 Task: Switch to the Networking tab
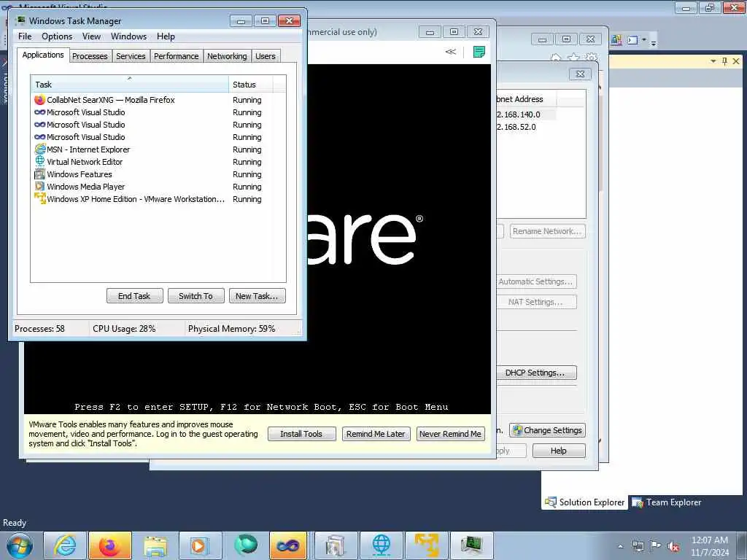(x=227, y=56)
